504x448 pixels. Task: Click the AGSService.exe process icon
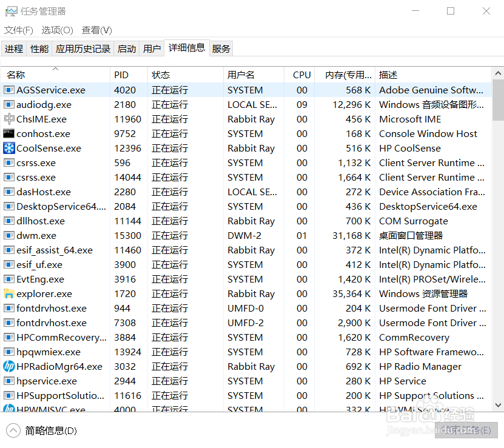click(8, 90)
